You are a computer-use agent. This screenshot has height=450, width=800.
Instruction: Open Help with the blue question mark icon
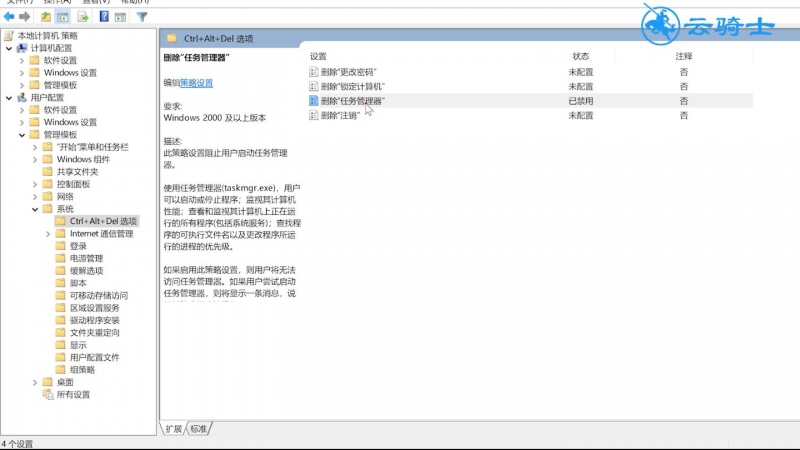pos(104,17)
